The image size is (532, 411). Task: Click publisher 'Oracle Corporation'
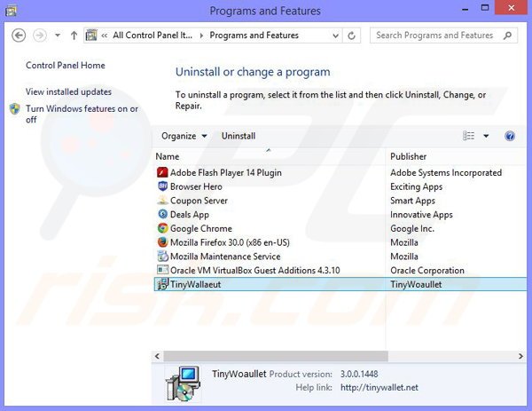(x=427, y=271)
